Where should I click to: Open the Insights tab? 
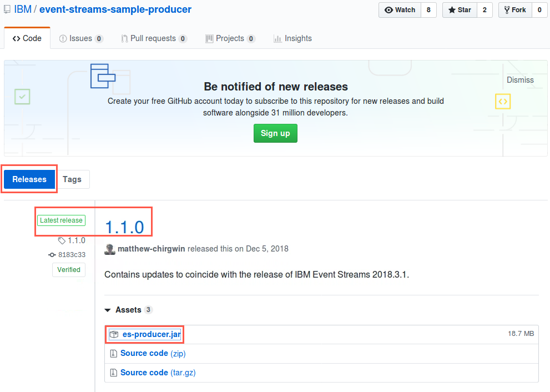(x=292, y=39)
